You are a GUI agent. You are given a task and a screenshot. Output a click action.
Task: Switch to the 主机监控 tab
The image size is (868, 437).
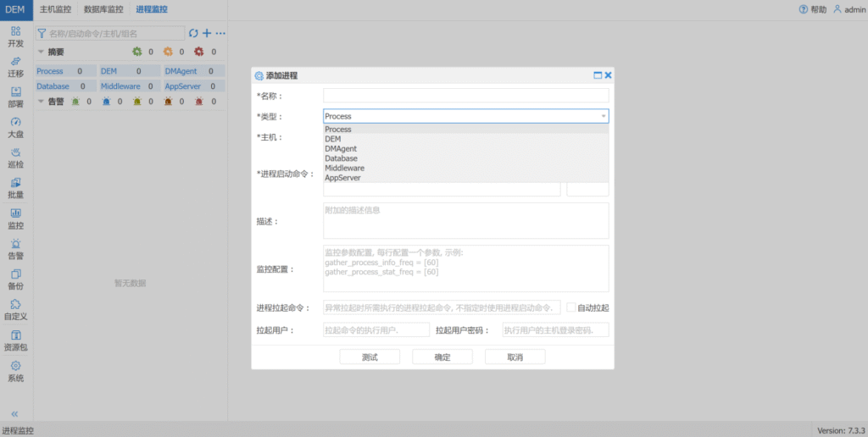tap(56, 9)
